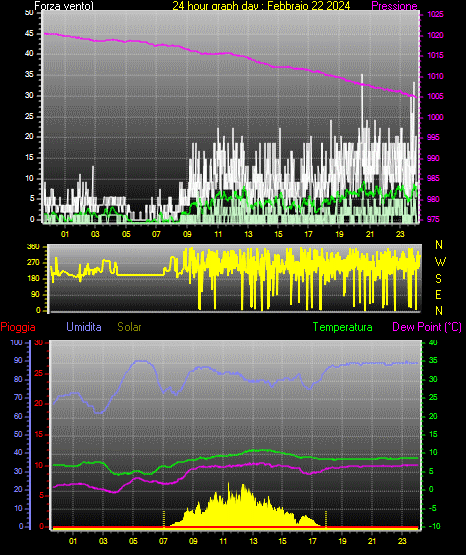
Task: Click the 1005 pressure axis value
Action: 435,96
